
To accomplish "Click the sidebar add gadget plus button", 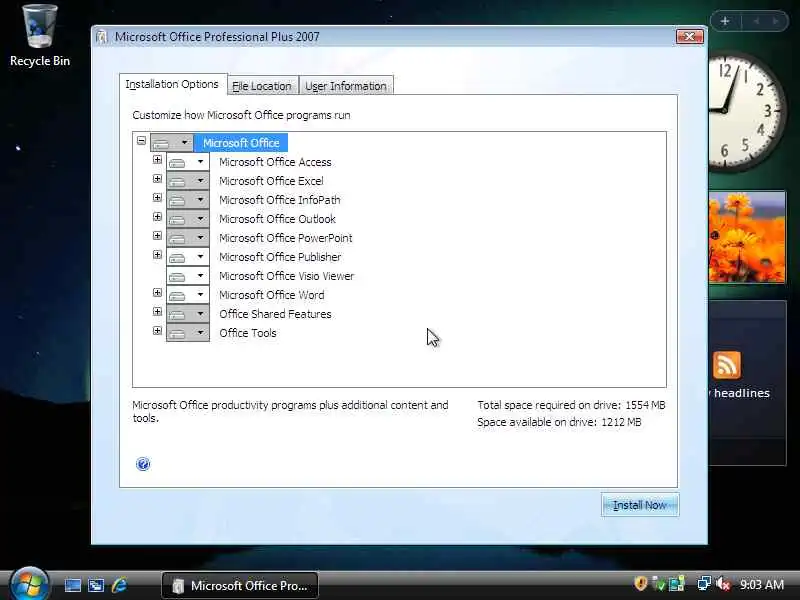I will pos(725,21).
